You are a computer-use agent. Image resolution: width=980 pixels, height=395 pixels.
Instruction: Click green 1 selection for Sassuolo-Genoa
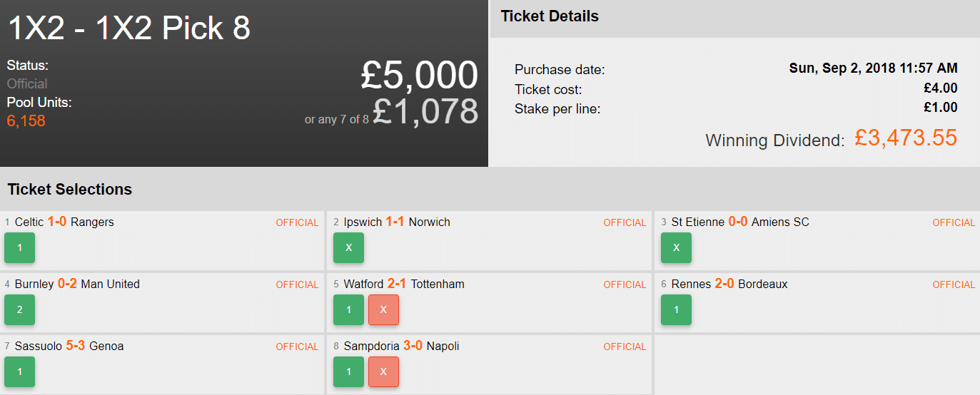point(19,371)
